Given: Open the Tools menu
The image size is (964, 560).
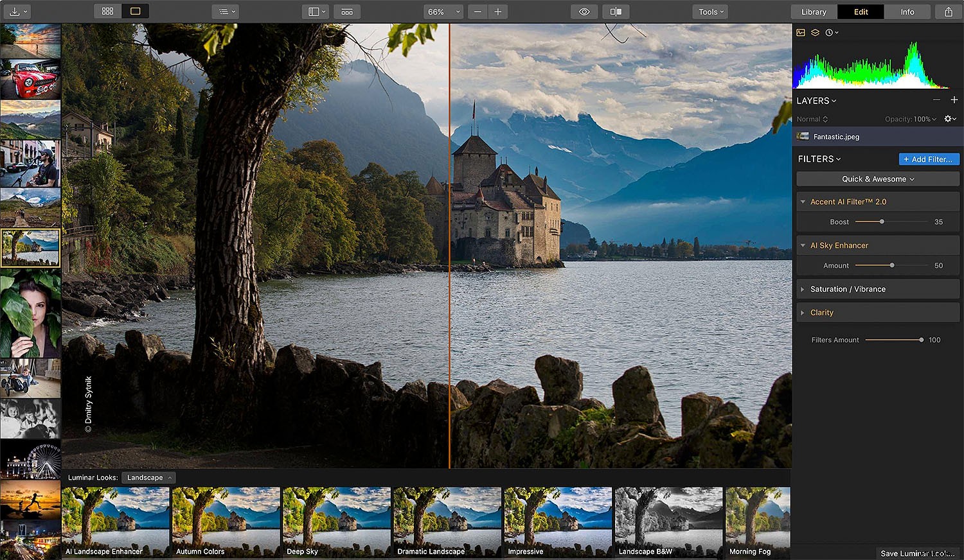Looking at the screenshot, I should point(710,12).
